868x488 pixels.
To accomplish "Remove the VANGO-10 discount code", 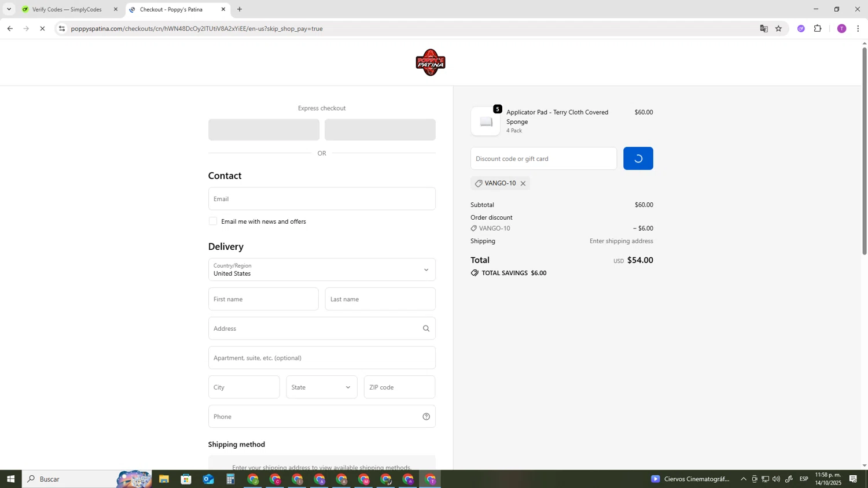I will 523,183.
